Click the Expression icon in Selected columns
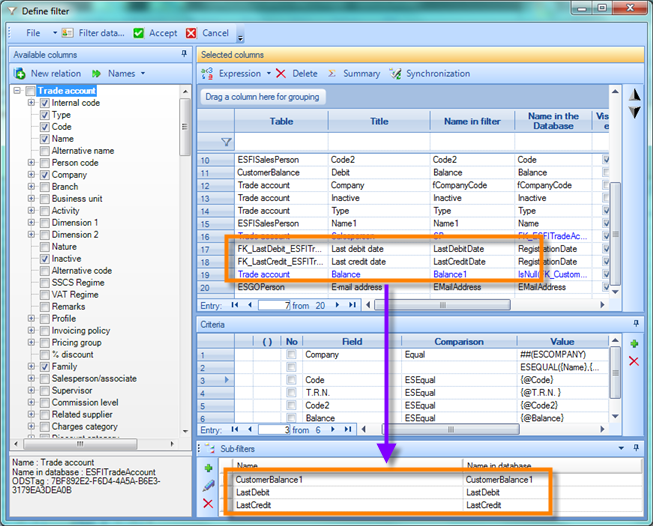The width and height of the screenshot is (653, 526). tap(207, 73)
